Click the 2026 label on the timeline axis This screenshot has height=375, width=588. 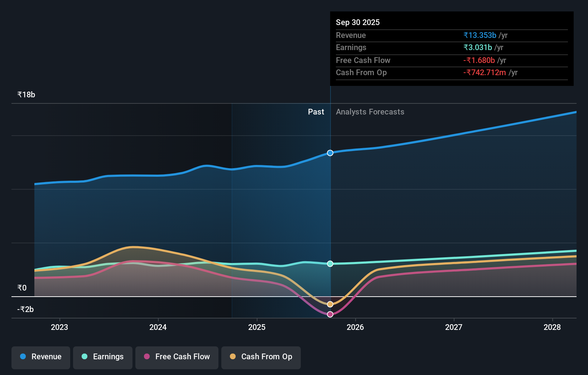click(355, 327)
